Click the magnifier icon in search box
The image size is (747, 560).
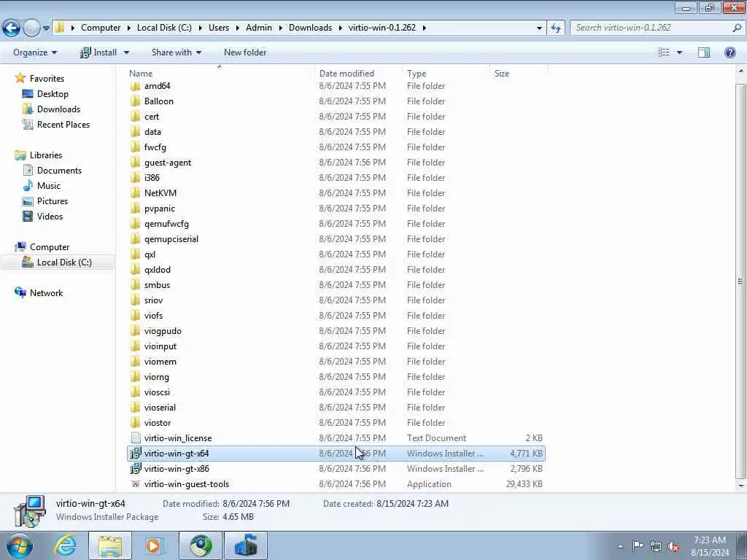(x=737, y=28)
